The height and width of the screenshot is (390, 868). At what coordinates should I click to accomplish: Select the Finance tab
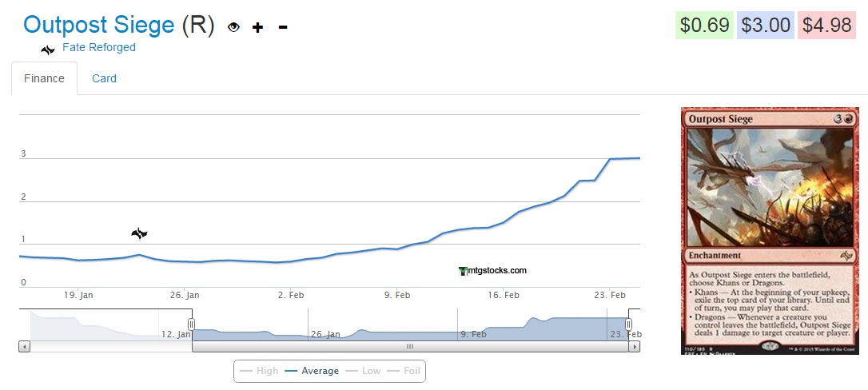pos(44,78)
